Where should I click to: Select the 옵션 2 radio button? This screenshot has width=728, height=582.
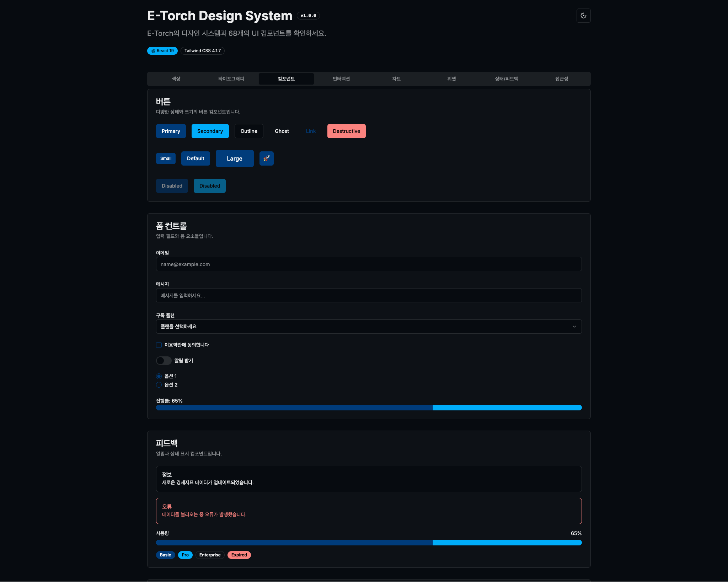click(159, 385)
